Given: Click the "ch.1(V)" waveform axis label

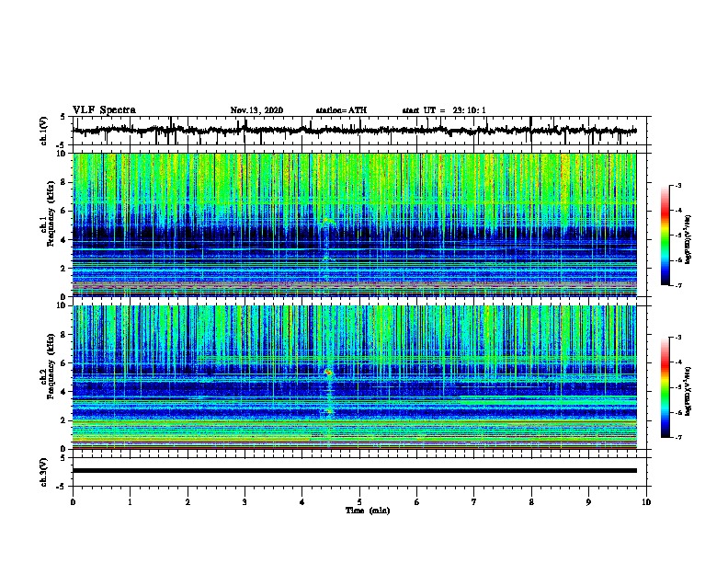Looking at the screenshot, I should (x=44, y=131).
